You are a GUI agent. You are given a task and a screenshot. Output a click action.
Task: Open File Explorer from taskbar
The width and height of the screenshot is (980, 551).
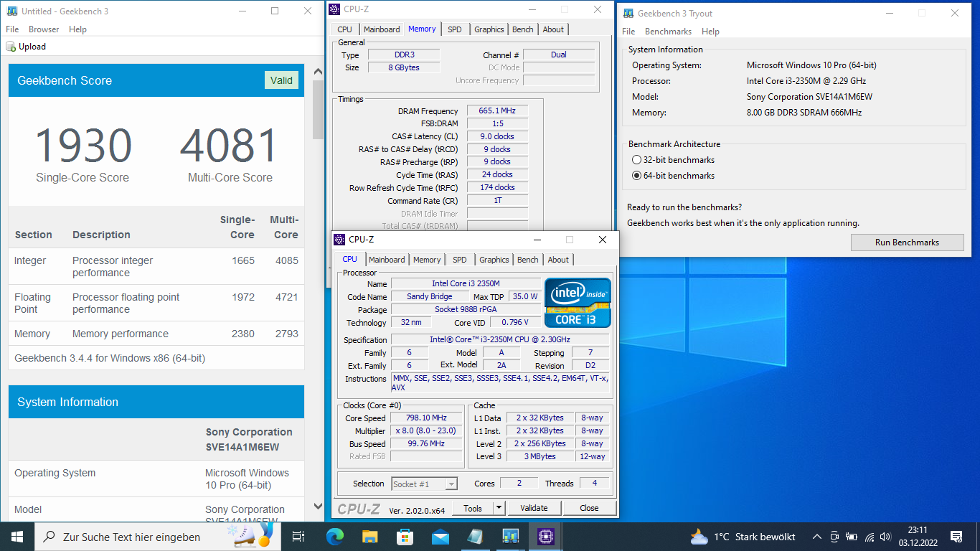point(369,537)
